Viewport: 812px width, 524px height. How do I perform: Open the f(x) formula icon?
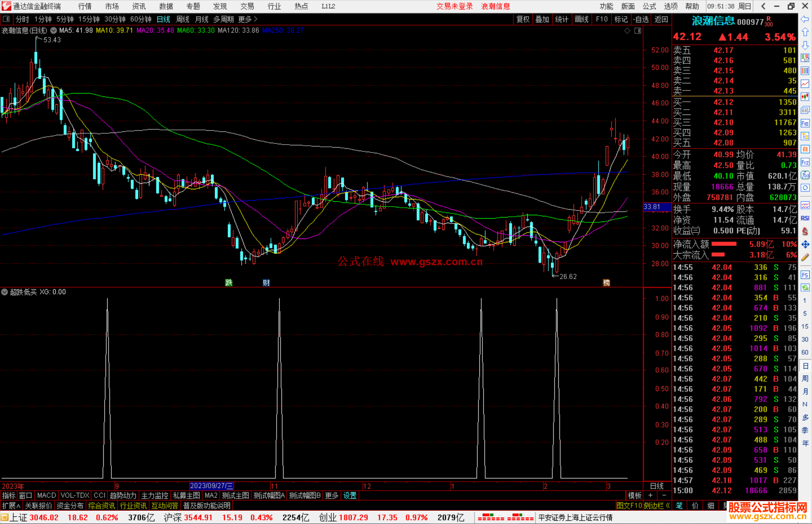[805, 175]
